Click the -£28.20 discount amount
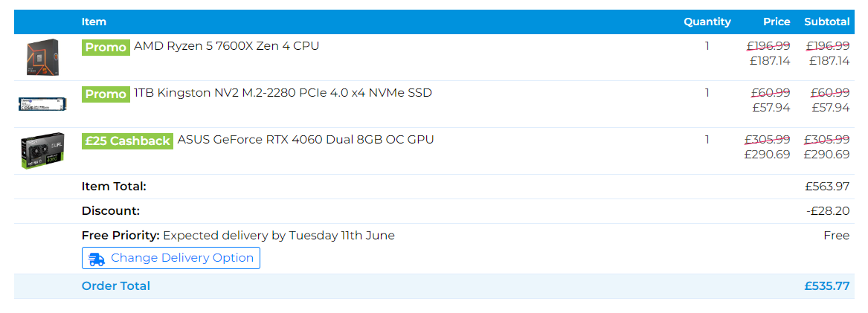Viewport: 868px width, 313px height. tap(827, 211)
